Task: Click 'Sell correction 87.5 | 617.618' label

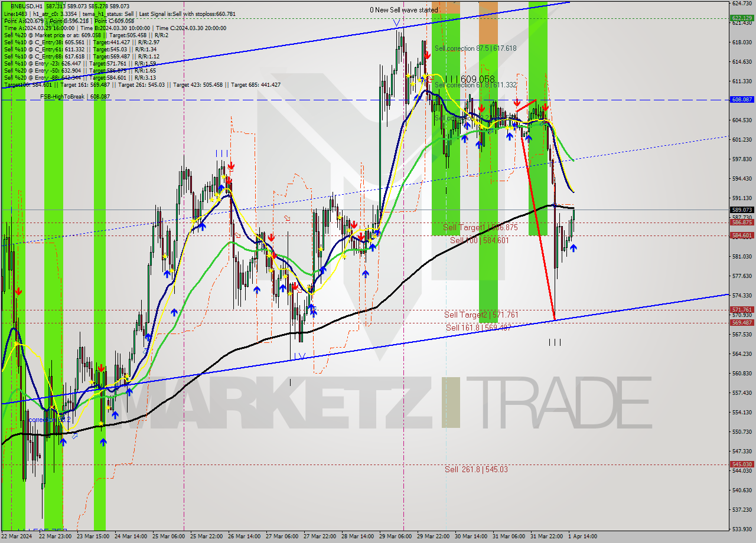Action: (x=475, y=48)
